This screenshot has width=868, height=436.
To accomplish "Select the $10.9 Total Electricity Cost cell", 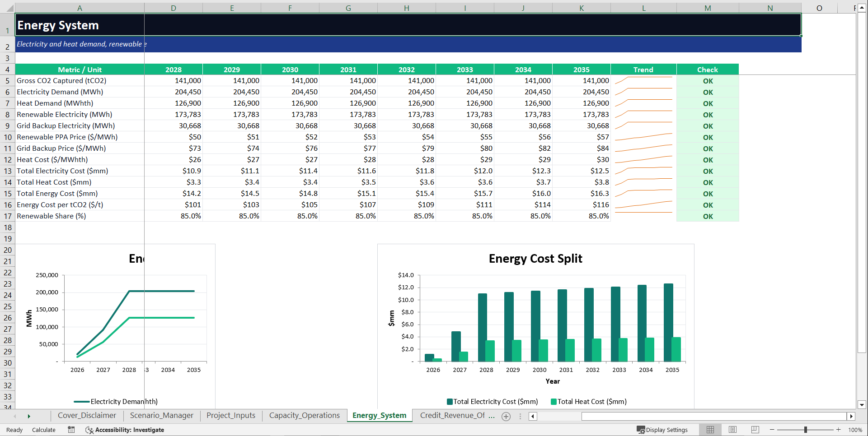I will tap(174, 171).
